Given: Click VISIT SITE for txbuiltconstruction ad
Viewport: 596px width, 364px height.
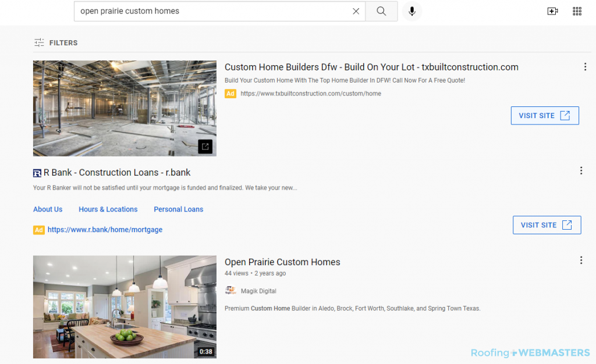Looking at the screenshot, I should click(545, 115).
